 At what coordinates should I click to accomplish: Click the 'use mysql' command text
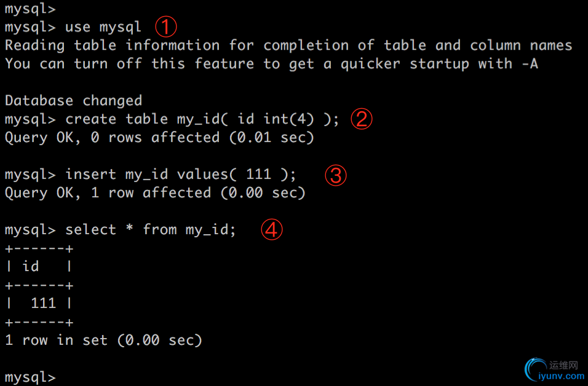coord(103,27)
